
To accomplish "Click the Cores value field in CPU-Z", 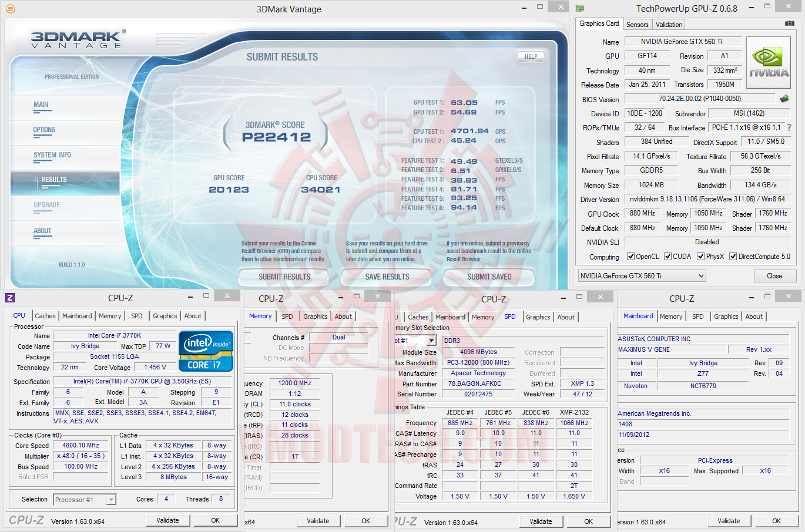I will click(166, 499).
